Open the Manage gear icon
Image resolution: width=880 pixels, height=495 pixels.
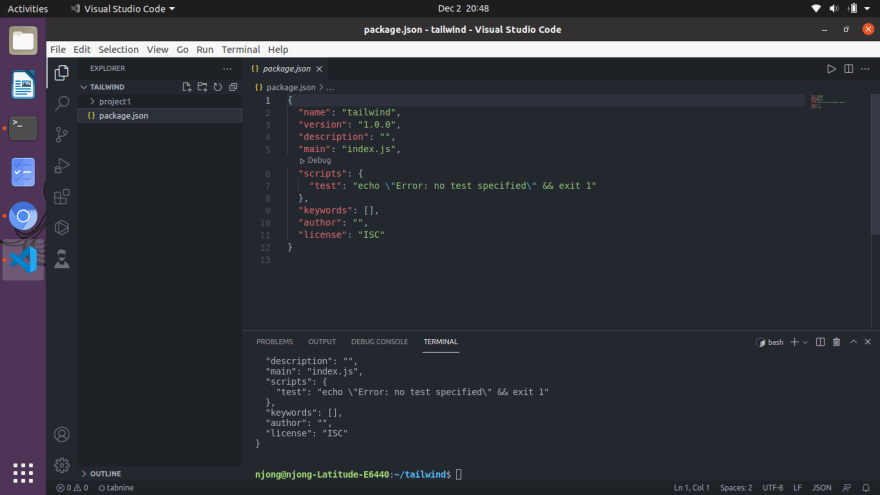click(x=62, y=465)
